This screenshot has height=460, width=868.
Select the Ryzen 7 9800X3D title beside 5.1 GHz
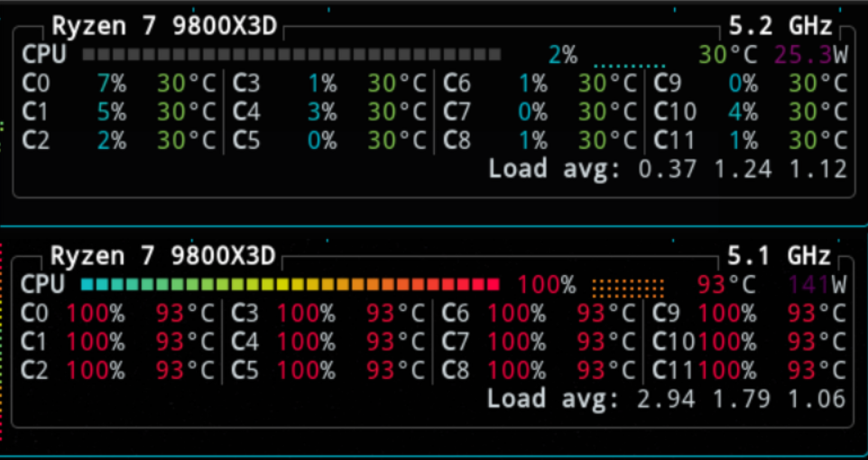tap(162, 256)
